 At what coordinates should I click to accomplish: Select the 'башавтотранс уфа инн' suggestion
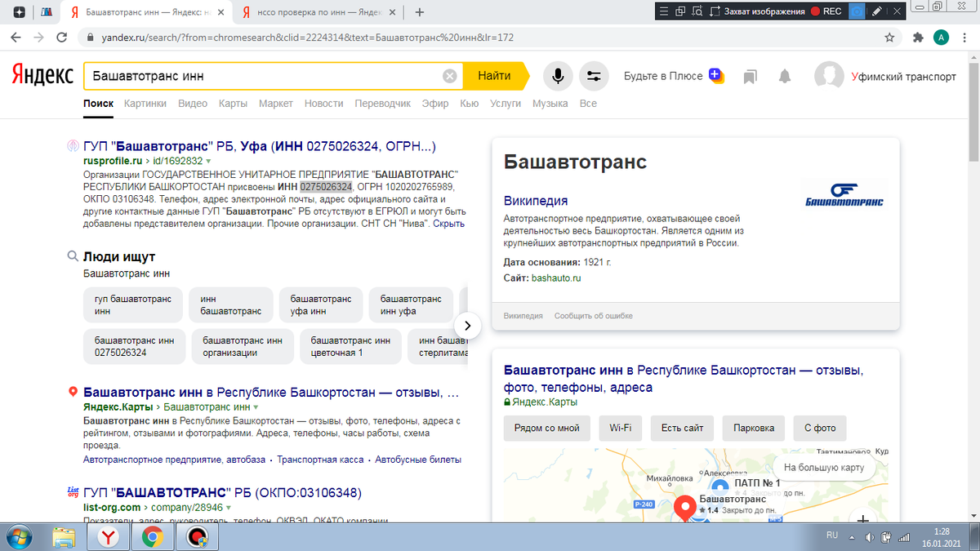tap(320, 305)
